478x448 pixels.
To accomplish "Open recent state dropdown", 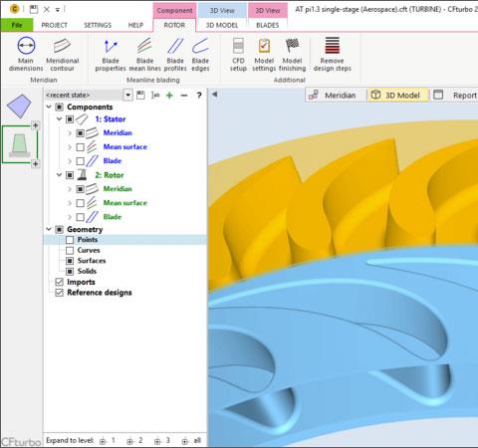I will [128, 96].
